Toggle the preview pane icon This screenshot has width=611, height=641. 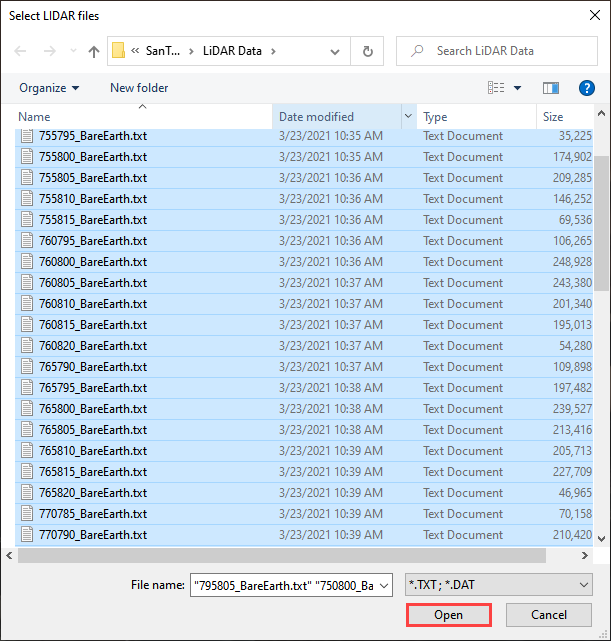pyautogui.click(x=550, y=88)
